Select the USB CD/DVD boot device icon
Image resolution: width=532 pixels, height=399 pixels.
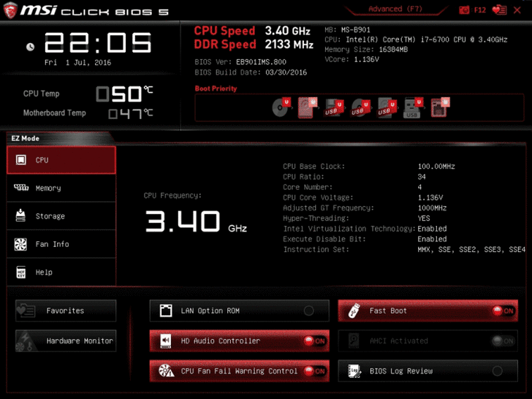pyautogui.click(x=360, y=108)
